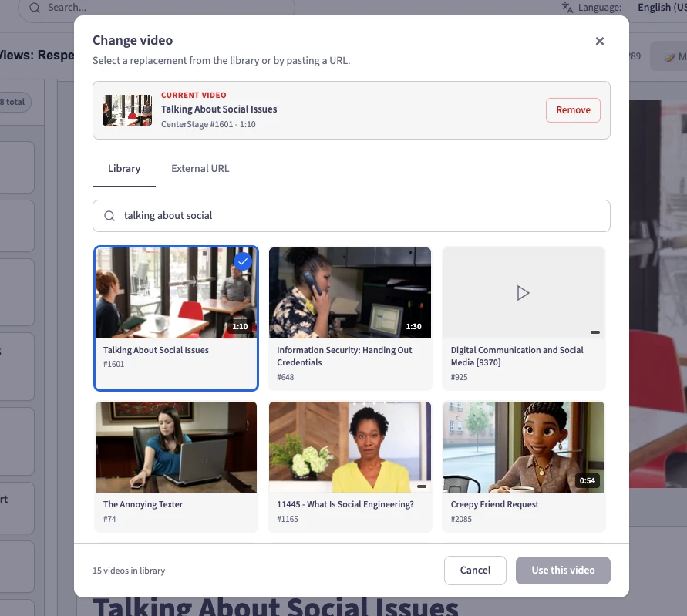Click the top bar search magnifier icon
The width and height of the screenshot is (687, 616).
[x=35, y=8]
